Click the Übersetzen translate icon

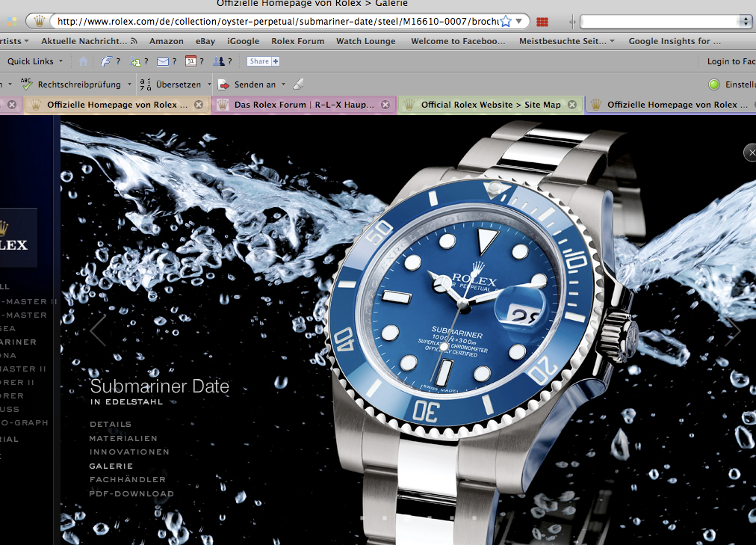[145, 84]
